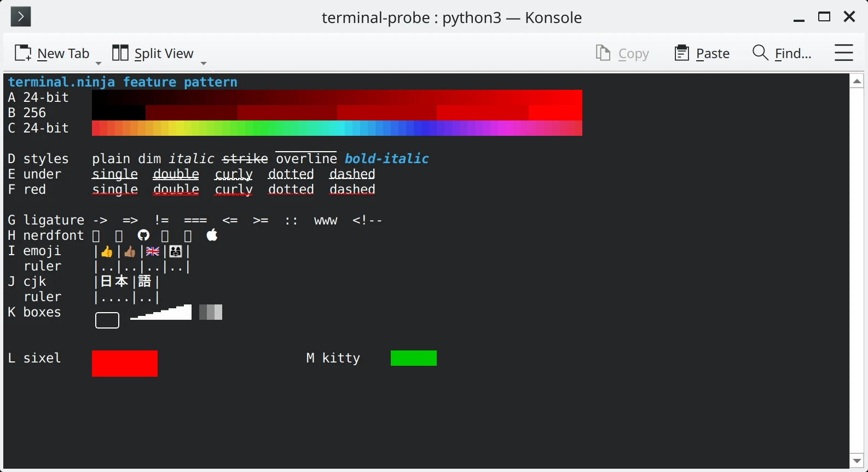868x472 pixels.
Task: Click the Apple logo glyph in nerdfont row
Action: 212,235
